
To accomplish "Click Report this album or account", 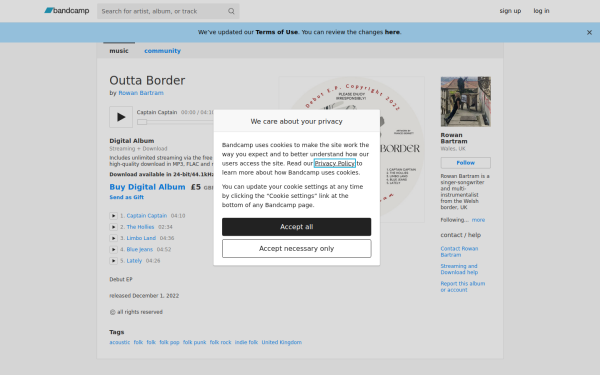I will 463,287.
